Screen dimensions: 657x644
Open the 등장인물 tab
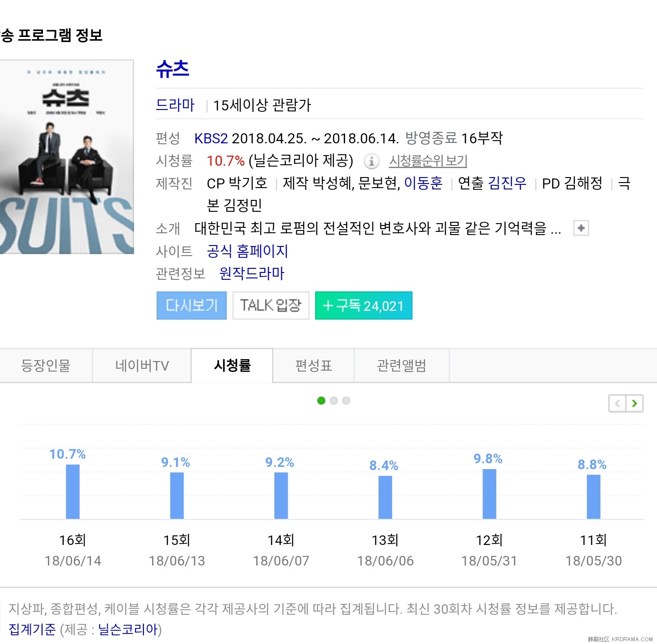click(46, 366)
